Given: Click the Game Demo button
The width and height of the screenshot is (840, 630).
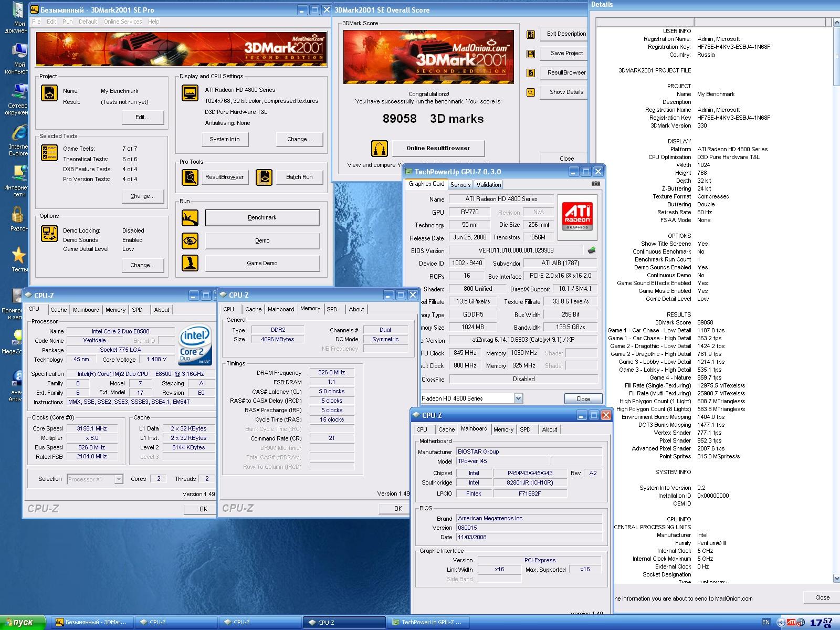Looking at the screenshot, I should tap(262, 263).
